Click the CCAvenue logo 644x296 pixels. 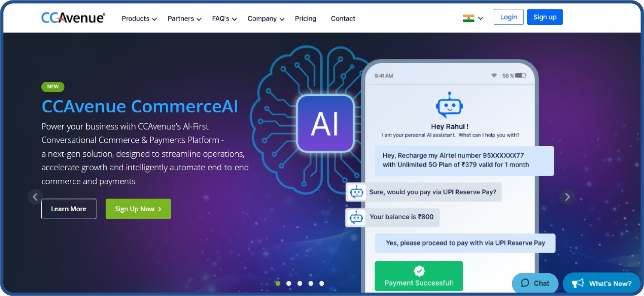pyautogui.click(x=73, y=18)
